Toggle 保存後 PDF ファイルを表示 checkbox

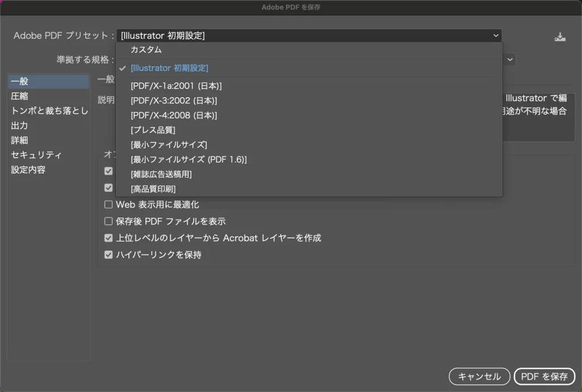[x=109, y=222]
